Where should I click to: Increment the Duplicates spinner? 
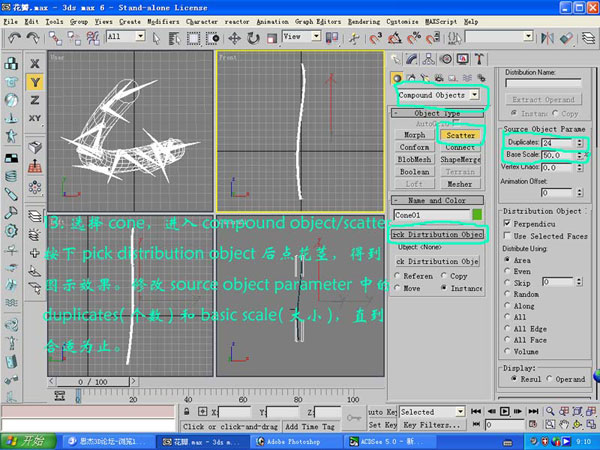pyautogui.click(x=579, y=140)
